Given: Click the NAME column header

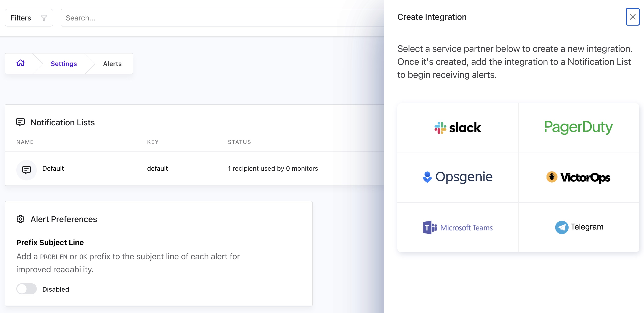Looking at the screenshot, I should pyautogui.click(x=25, y=142).
